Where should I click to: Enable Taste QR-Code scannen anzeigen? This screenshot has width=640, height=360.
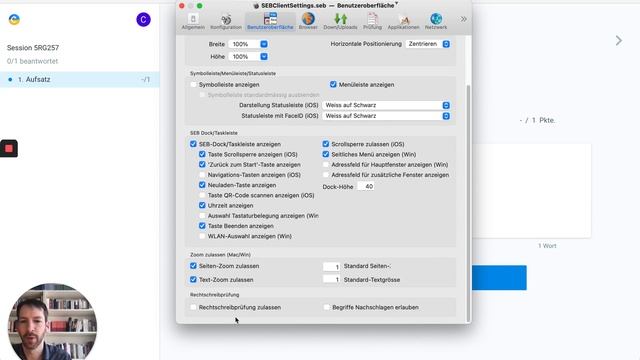202,195
